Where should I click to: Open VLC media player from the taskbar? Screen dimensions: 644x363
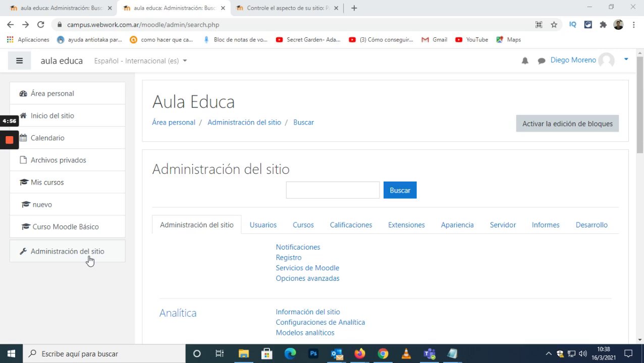click(406, 353)
